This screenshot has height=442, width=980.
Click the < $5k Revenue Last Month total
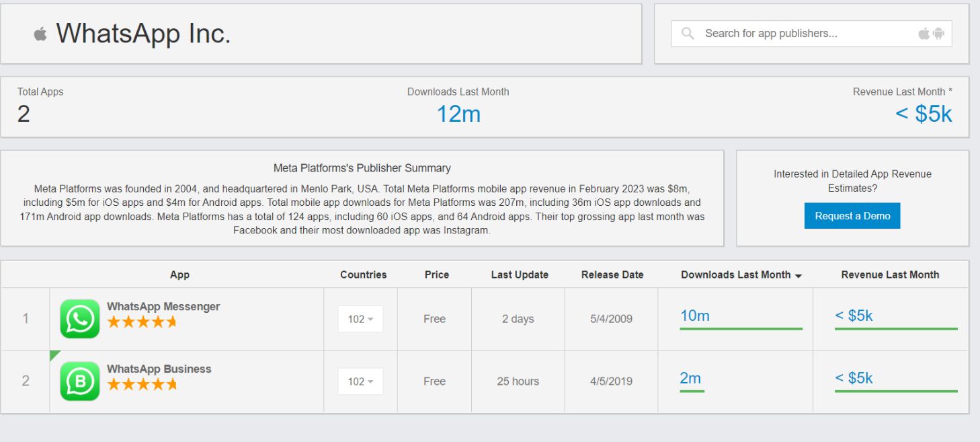(924, 114)
